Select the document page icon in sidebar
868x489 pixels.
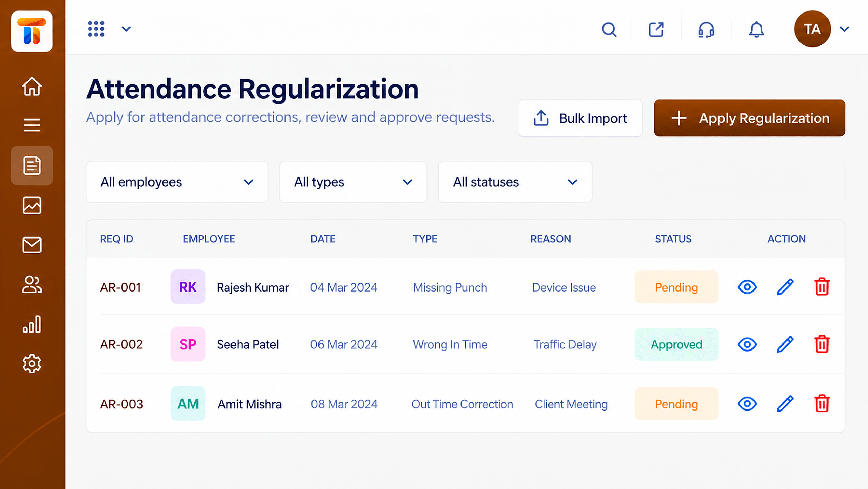click(32, 165)
